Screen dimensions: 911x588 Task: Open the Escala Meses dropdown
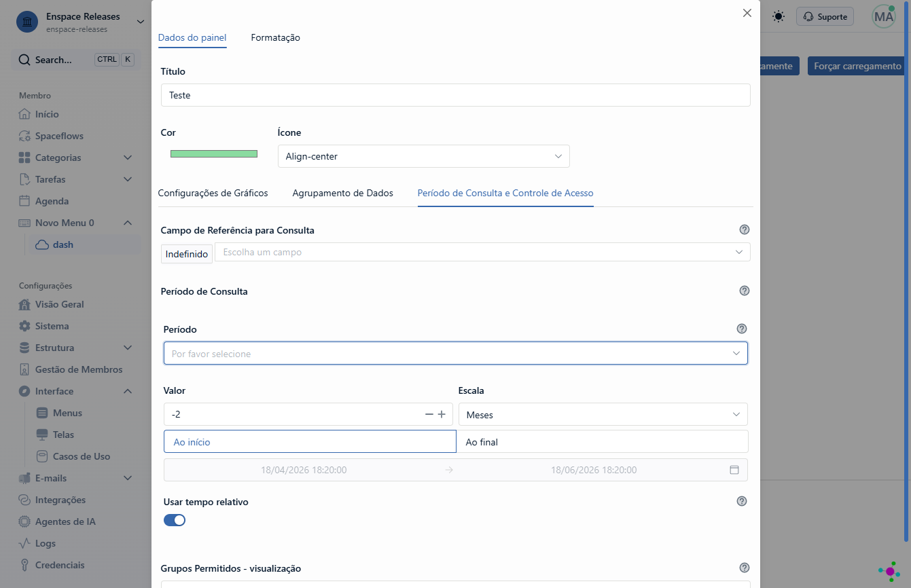[x=603, y=414]
